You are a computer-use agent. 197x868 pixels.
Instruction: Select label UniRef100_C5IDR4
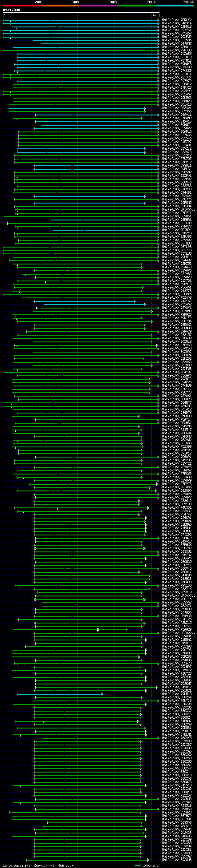[x=177, y=230]
